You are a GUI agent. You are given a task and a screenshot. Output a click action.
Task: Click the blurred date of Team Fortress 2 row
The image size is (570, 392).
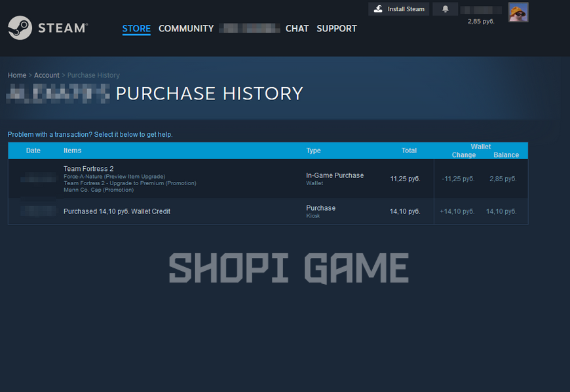coord(38,178)
